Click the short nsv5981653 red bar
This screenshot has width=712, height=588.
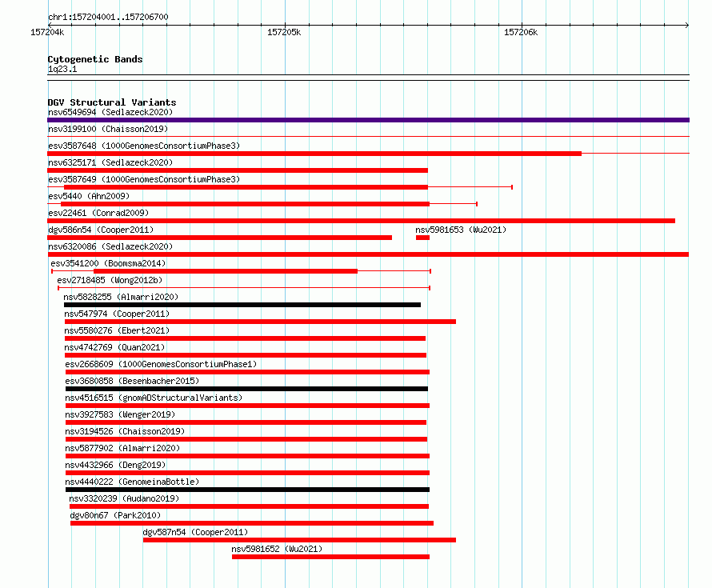(x=422, y=238)
